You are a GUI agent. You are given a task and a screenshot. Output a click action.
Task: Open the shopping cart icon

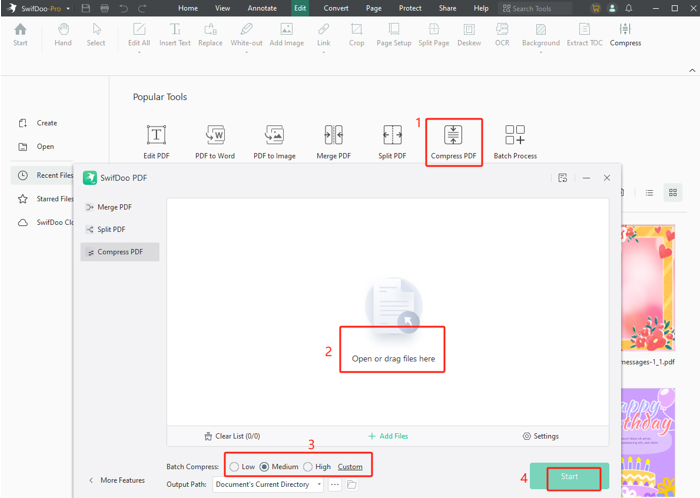[596, 8]
